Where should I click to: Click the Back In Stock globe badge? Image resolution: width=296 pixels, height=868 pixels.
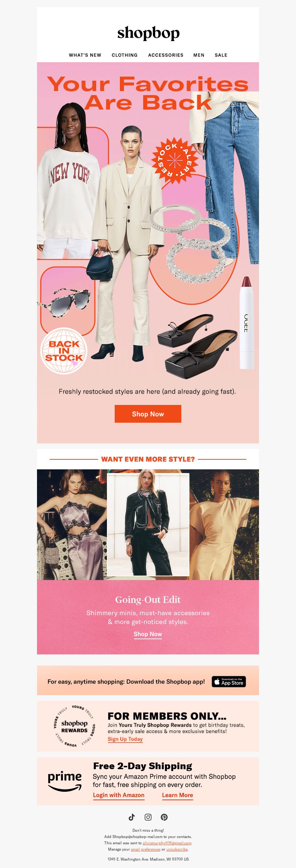(64, 351)
